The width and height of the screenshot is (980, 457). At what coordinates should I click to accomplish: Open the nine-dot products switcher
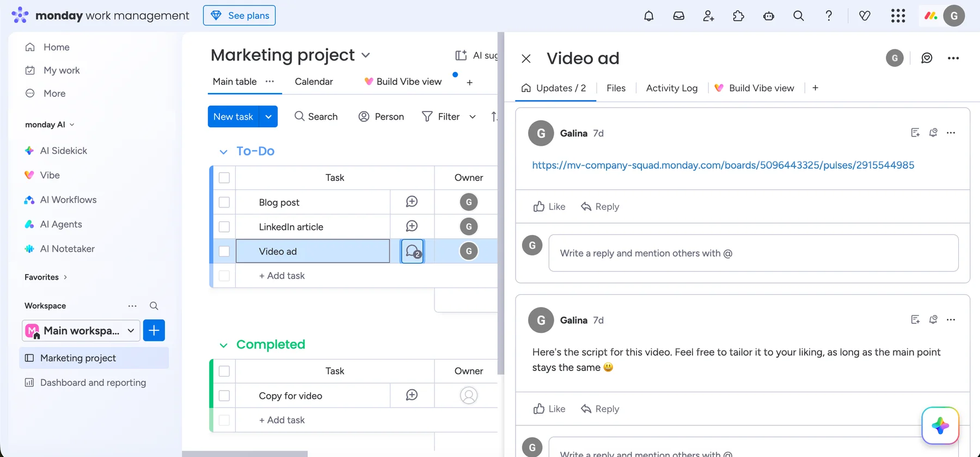[x=898, y=16]
